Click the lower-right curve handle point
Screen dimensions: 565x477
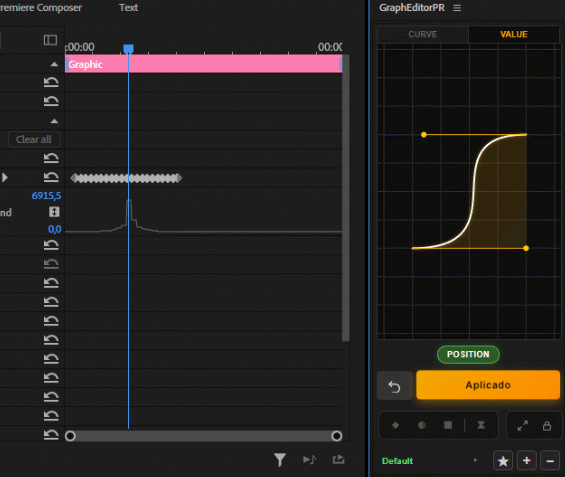pyautogui.click(x=526, y=248)
